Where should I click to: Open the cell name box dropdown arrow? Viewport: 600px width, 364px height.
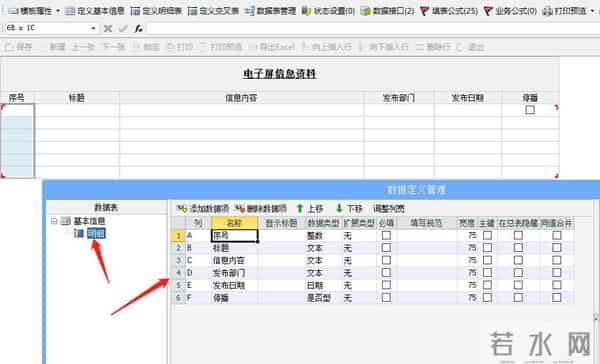pyautogui.click(x=93, y=28)
